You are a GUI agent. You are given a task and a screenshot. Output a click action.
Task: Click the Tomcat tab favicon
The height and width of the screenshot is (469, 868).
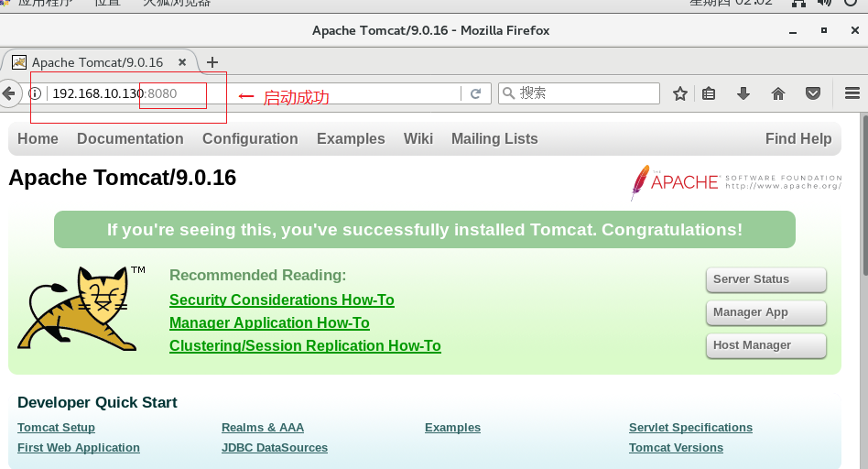(19, 62)
